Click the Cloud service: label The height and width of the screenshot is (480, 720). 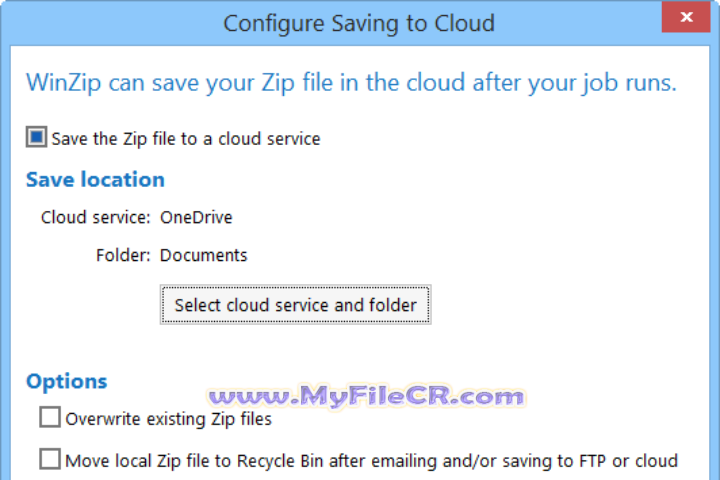point(96,217)
